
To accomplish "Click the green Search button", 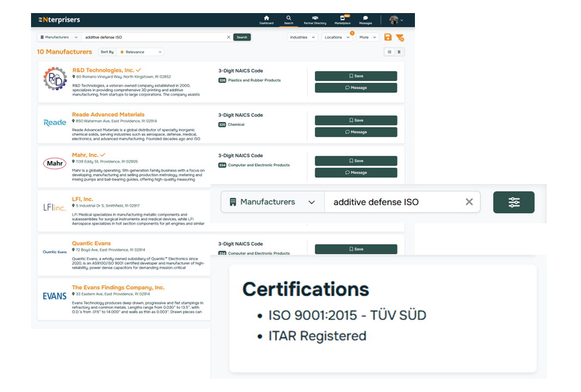I will [242, 37].
